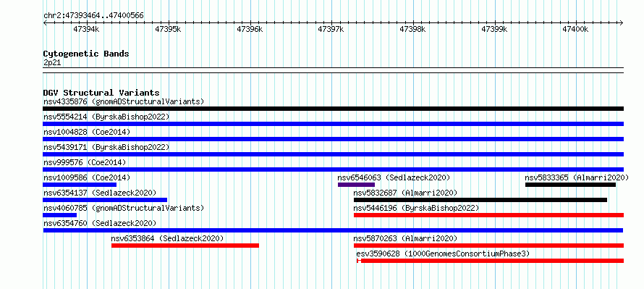
Task: Click the 47394k ruler tick label
Action: pyautogui.click(x=86, y=29)
